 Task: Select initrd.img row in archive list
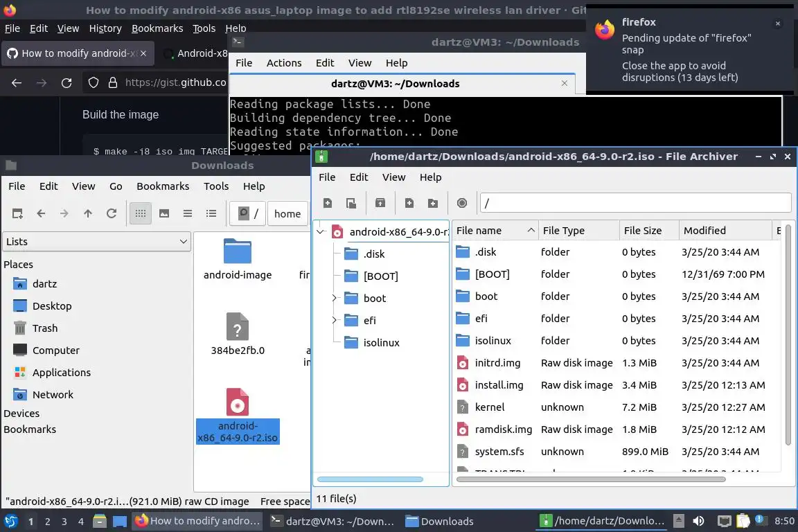617,363
